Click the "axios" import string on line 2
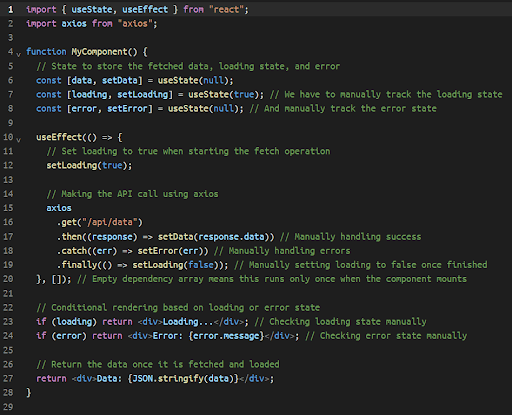This screenshot has width=512, height=415. tap(135, 24)
